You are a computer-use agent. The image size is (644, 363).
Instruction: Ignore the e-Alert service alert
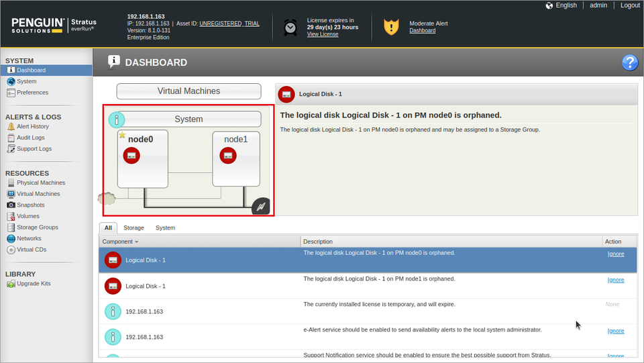(616, 331)
